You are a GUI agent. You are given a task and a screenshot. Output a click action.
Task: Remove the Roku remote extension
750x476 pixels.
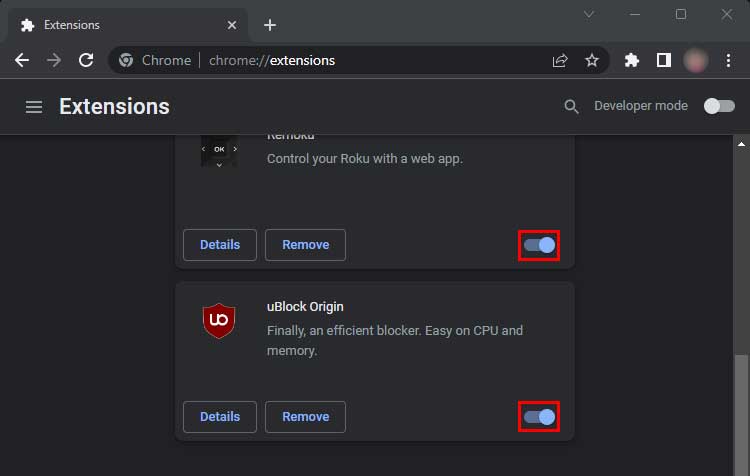coord(305,245)
